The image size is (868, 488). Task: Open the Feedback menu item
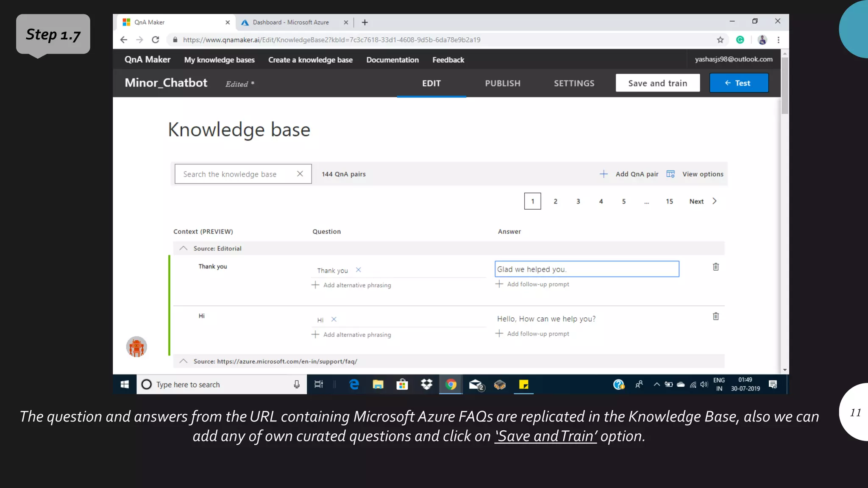(x=448, y=60)
